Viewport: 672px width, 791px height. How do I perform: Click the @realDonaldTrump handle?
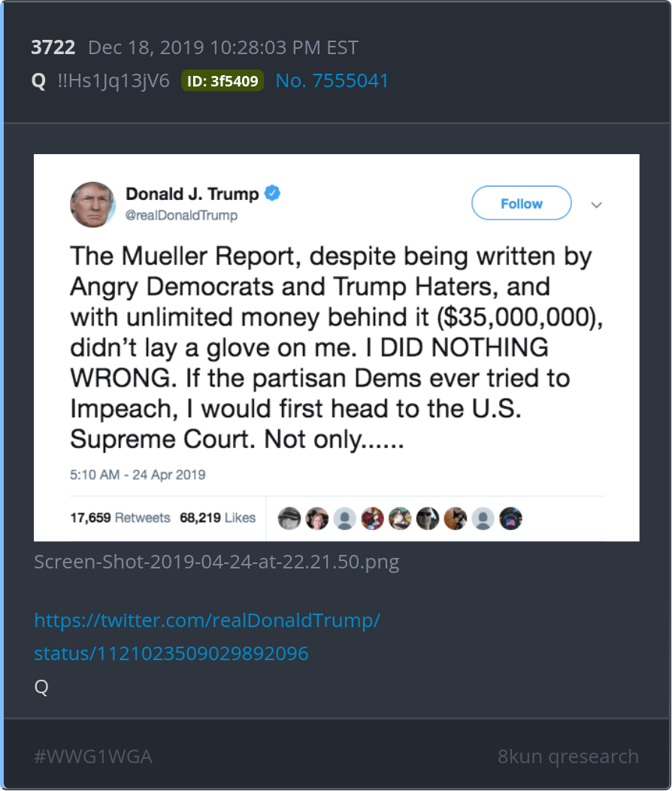pyautogui.click(x=181, y=215)
